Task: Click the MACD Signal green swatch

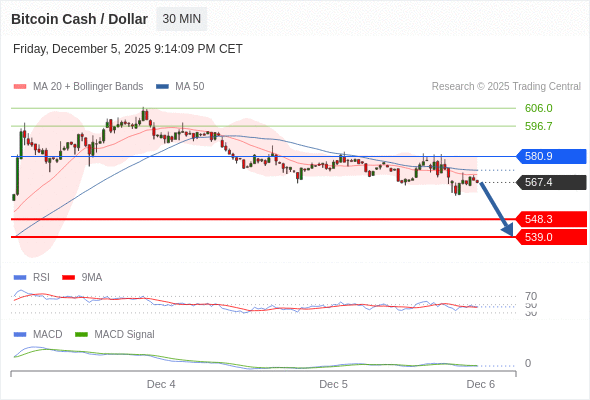Action: click(81, 335)
